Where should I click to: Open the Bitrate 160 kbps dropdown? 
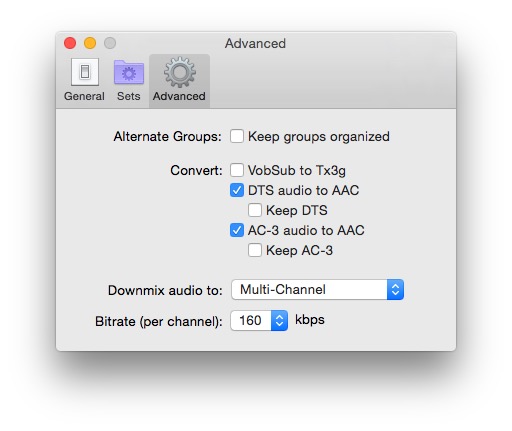pos(259,320)
